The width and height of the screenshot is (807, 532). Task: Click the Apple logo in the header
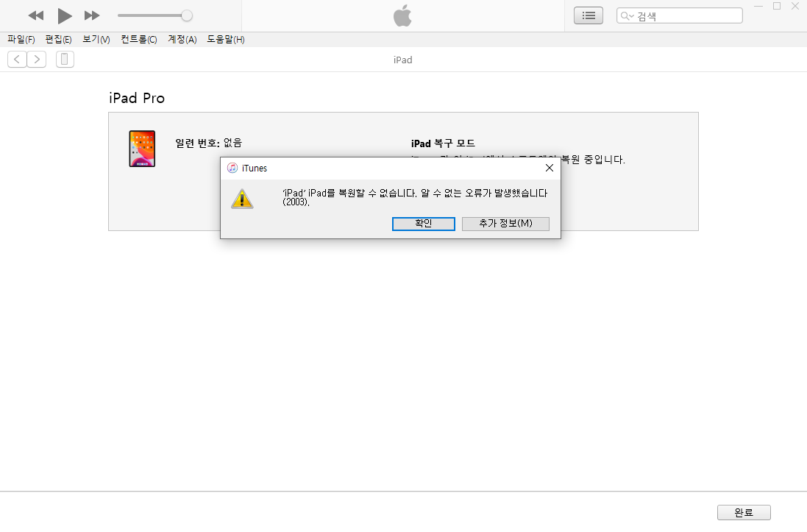point(402,15)
